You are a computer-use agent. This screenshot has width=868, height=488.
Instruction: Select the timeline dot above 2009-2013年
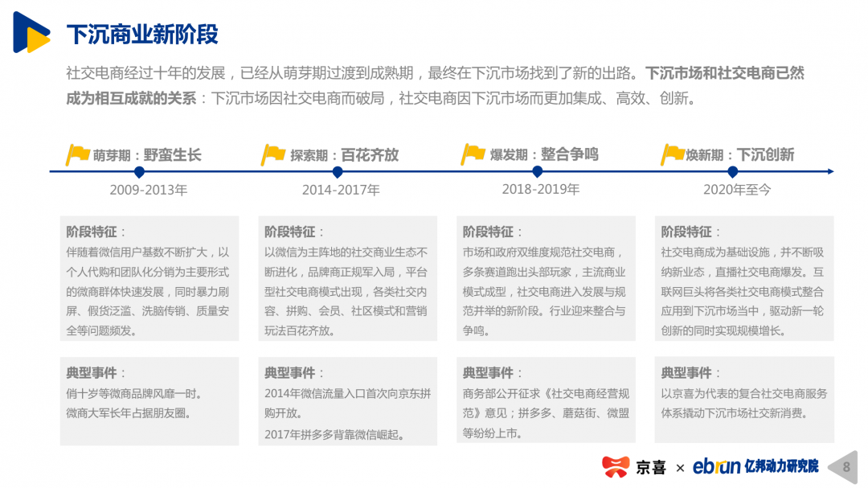point(140,172)
